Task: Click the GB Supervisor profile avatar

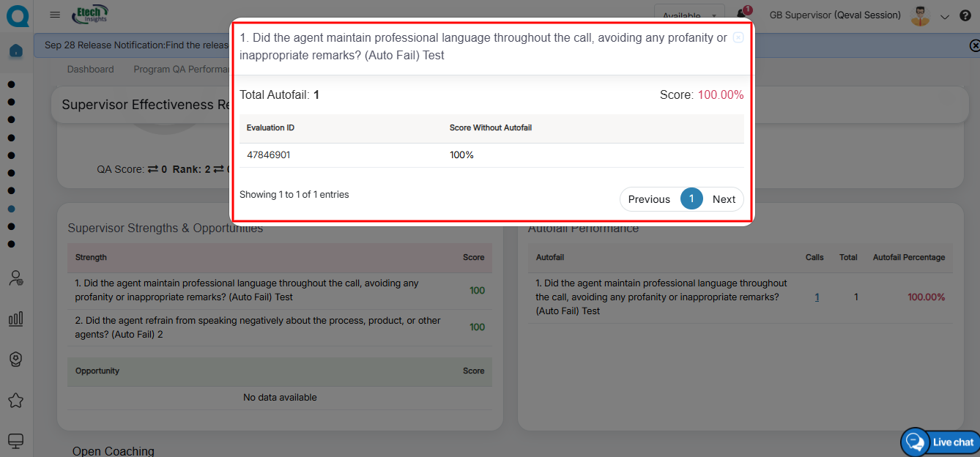Action: pos(920,15)
